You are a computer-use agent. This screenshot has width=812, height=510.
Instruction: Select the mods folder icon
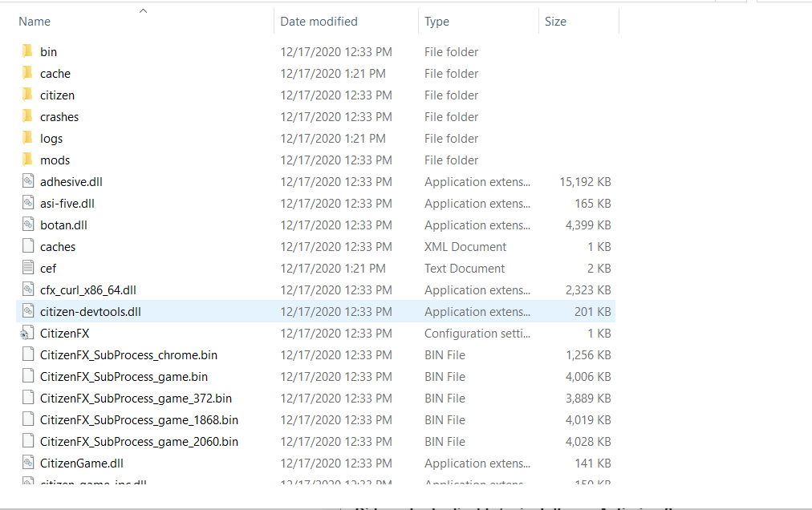click(28, 160)
